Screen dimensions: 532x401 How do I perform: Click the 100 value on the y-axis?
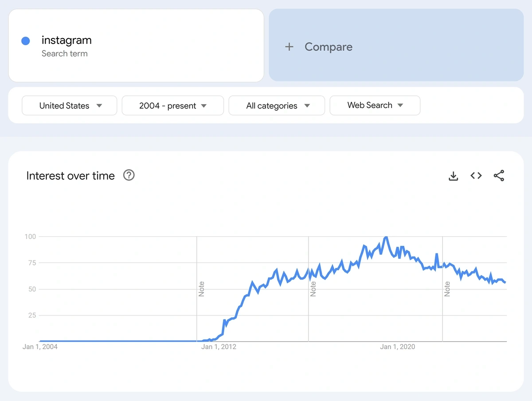[30, 237]
